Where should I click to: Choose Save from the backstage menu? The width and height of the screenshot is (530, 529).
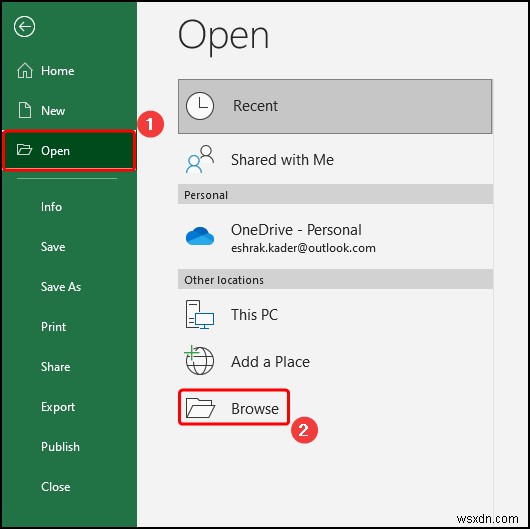pos(69,246)
